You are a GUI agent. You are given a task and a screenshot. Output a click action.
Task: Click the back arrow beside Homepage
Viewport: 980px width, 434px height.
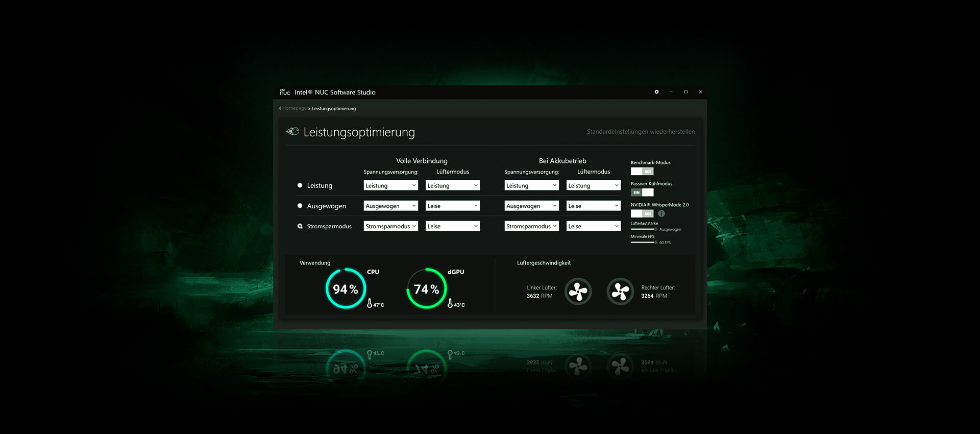280,108
